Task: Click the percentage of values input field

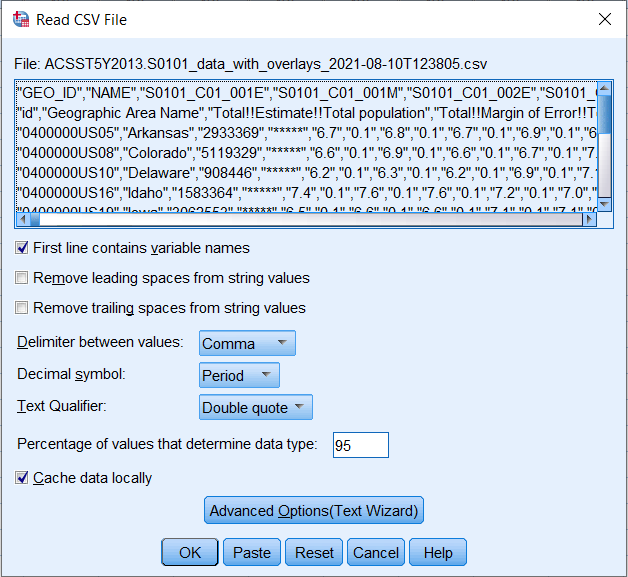Action: tap(360, 445)
